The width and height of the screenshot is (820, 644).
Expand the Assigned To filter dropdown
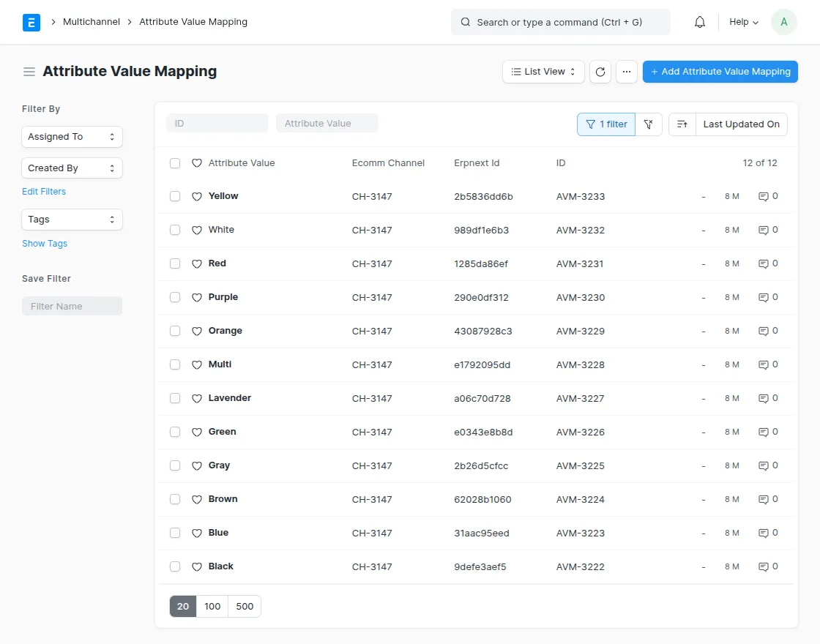pos(72,137)
